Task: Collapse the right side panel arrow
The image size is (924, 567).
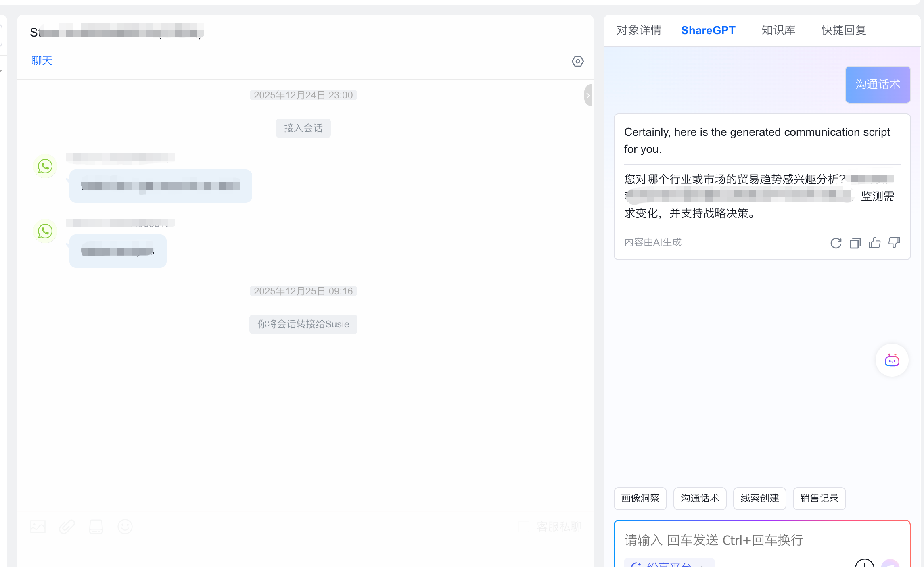Action: tap(588, 96)
